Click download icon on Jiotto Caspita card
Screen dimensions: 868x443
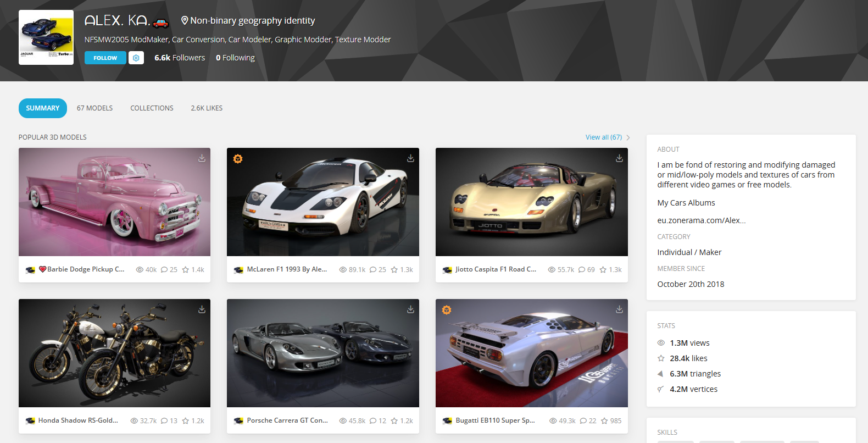pyautogui.click(x=619, y=158)
